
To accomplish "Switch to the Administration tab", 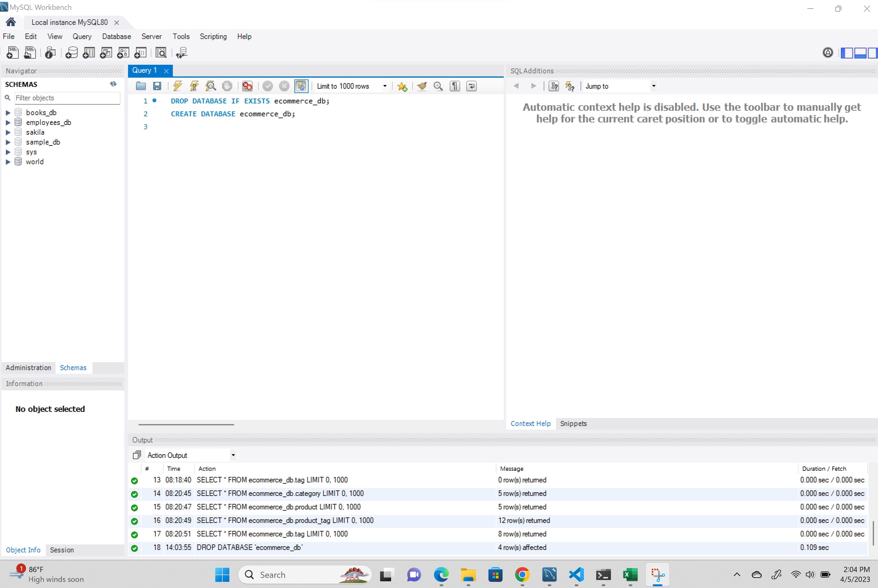I will [x=28, y=368].
